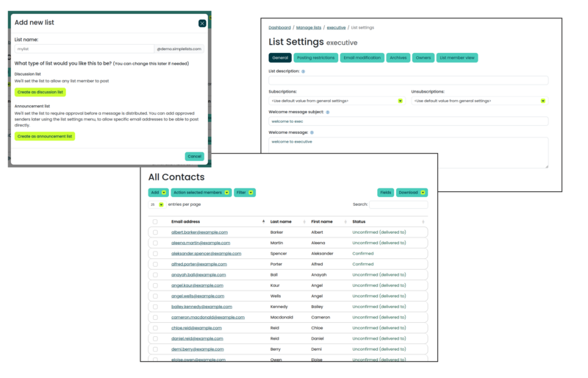Check the alfred.porter@example.com row checkbox
Screen dimensions: 588x378
click(x=155, y=264)
